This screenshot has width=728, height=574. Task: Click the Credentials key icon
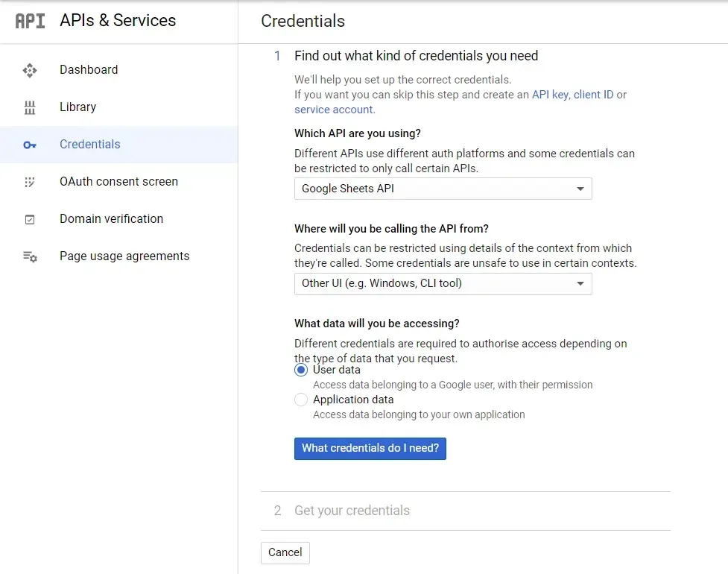tap(30, 145)
